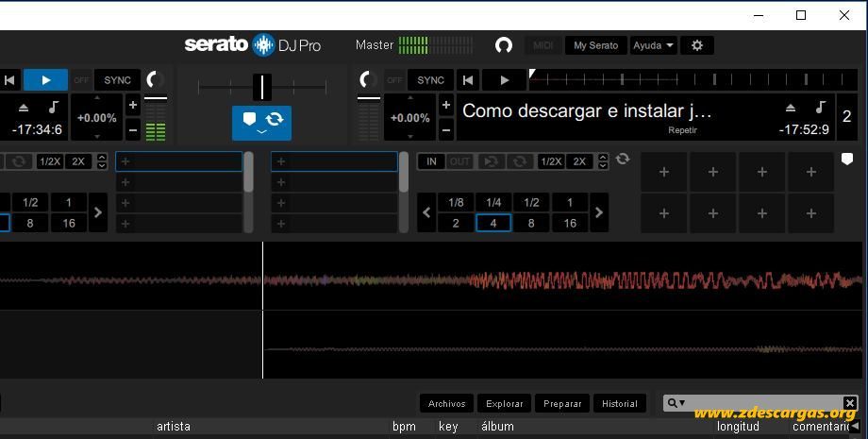Set loop IN point on the right deck
The width and height of the screenshot is (868, 439).
click(x=431, y=161)
